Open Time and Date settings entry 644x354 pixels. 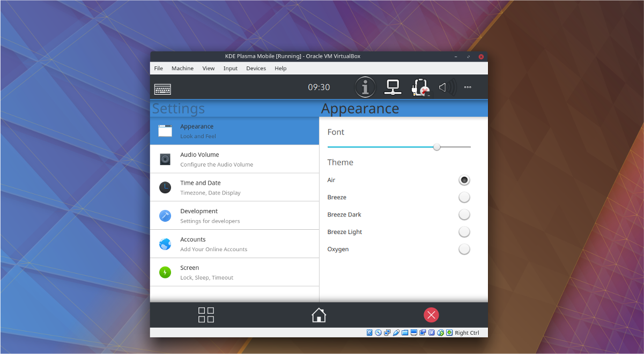click(x=234, y=187)
